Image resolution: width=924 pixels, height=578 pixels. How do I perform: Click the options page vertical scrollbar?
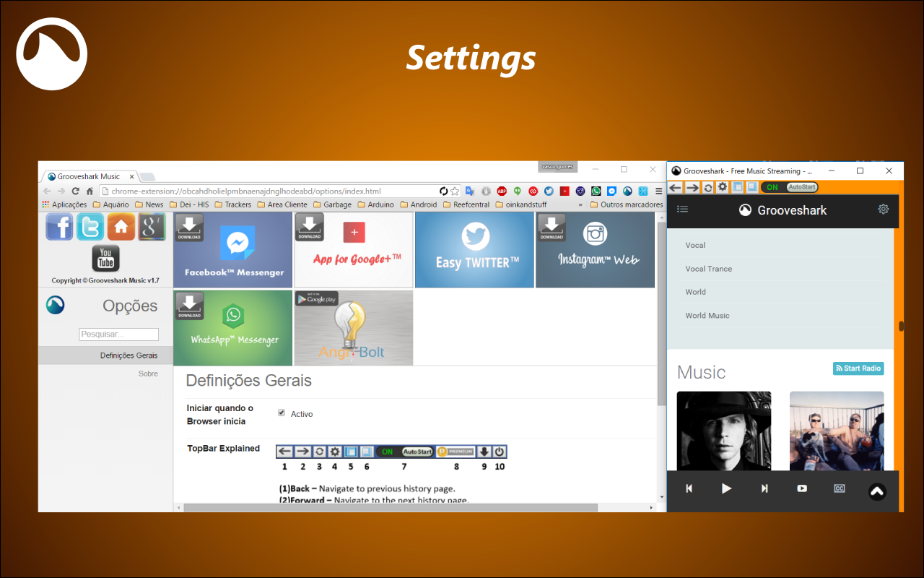click(x=662, y=314)
